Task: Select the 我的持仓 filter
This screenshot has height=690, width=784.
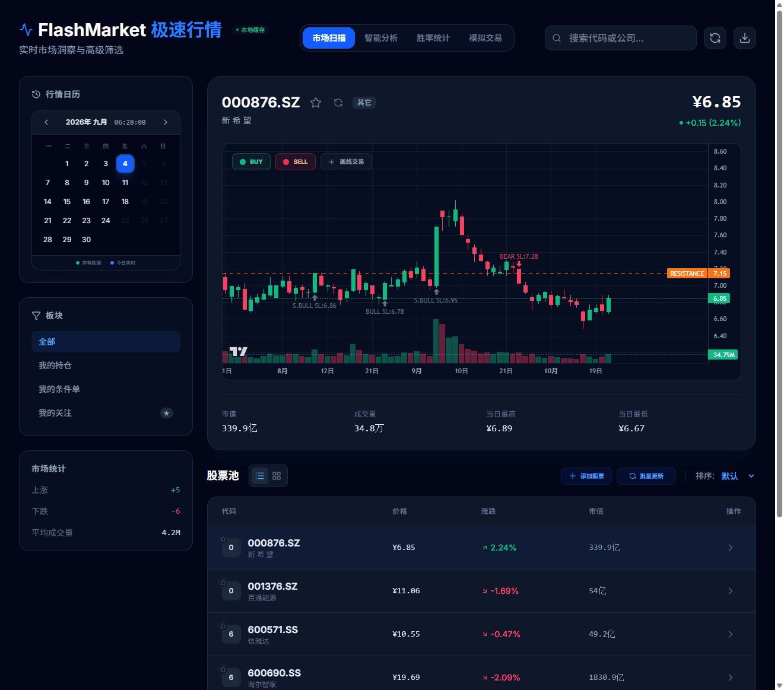Action: (106, 365)
